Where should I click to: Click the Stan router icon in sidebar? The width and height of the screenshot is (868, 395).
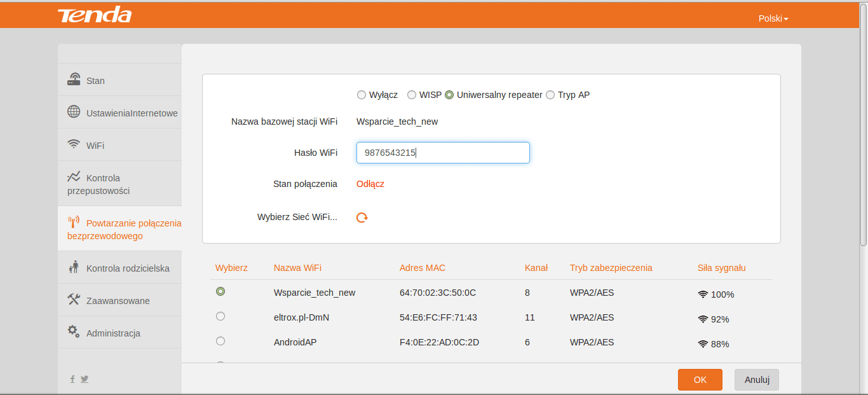(x=74, y=80)
